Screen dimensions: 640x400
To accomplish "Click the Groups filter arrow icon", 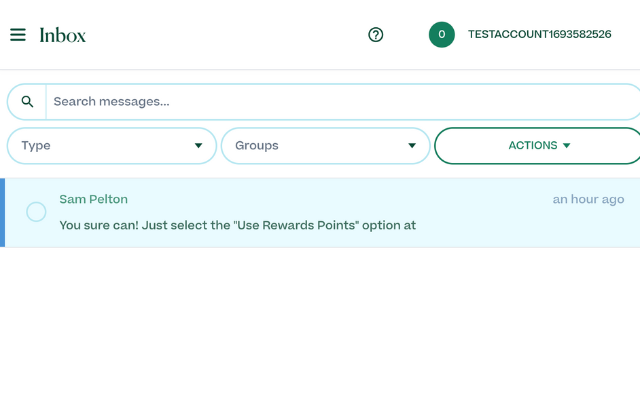I will [x=412, y=146].
